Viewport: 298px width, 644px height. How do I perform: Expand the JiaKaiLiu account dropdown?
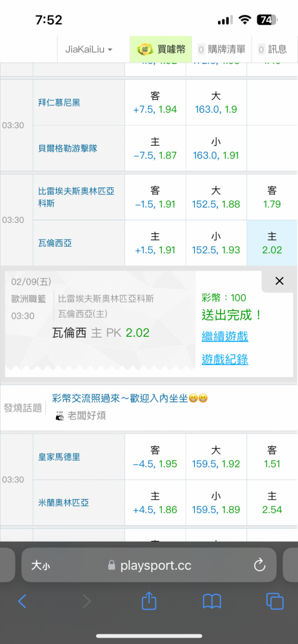tap(88, 50)
